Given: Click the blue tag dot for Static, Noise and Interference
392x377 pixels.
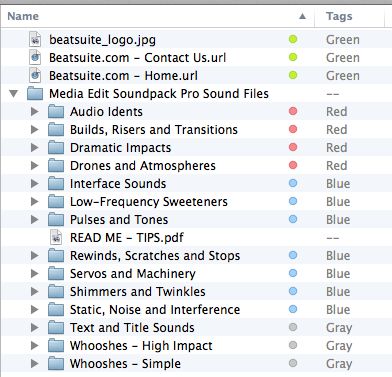Looking at the screenshot, I should click(x=293, y=309).
